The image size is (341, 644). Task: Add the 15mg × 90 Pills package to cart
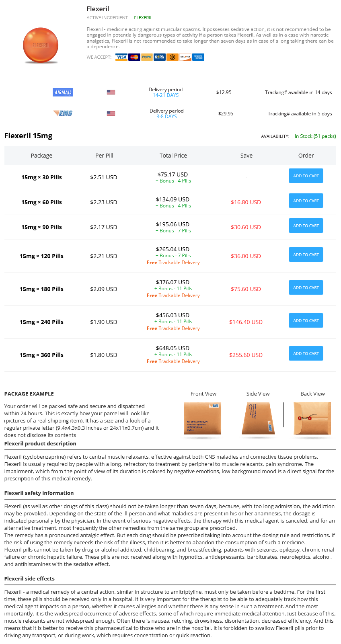[306, 226]
